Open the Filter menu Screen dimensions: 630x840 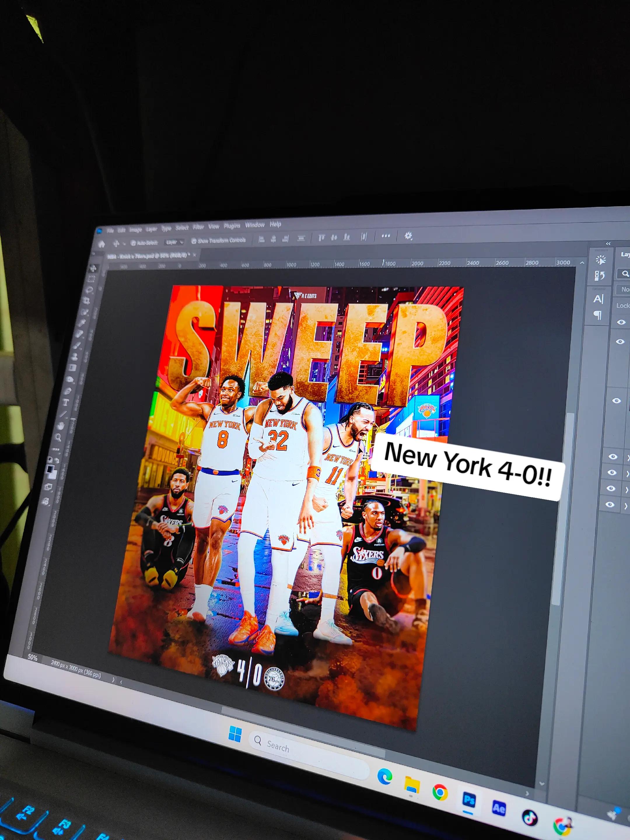[198, 227]
